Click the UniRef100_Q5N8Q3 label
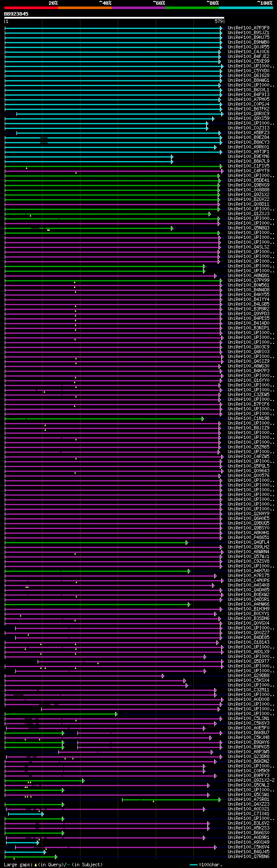This screenshot has height=868, width=277. click(248, 228)
